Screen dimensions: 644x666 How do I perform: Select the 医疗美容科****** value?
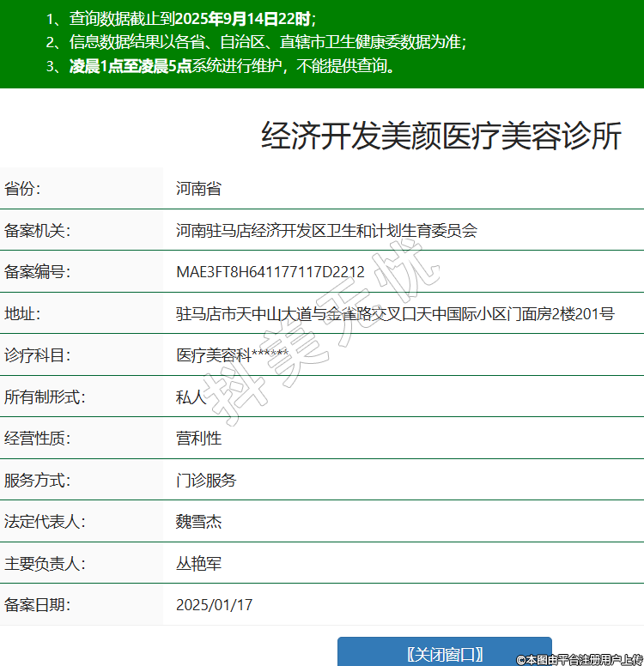[232, 355]
